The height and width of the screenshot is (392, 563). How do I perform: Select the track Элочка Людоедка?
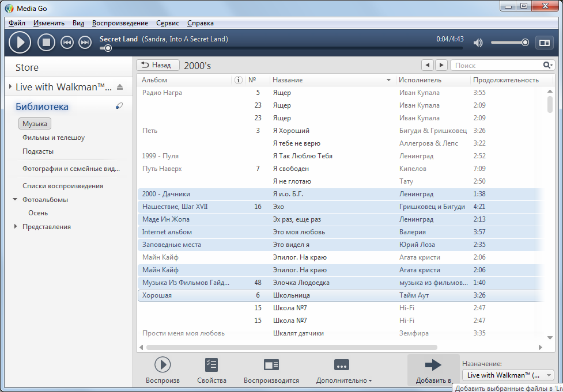coord(301,283)
